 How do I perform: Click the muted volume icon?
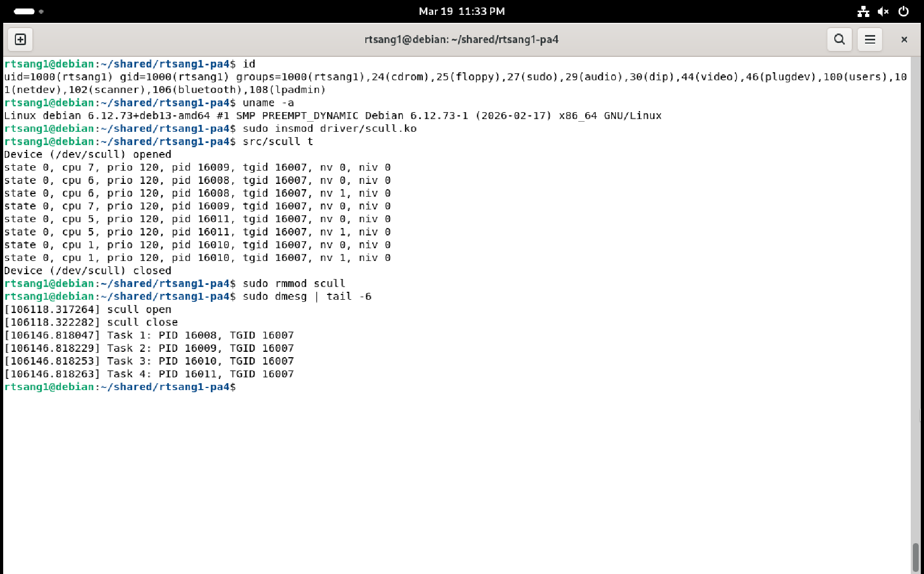883,11
